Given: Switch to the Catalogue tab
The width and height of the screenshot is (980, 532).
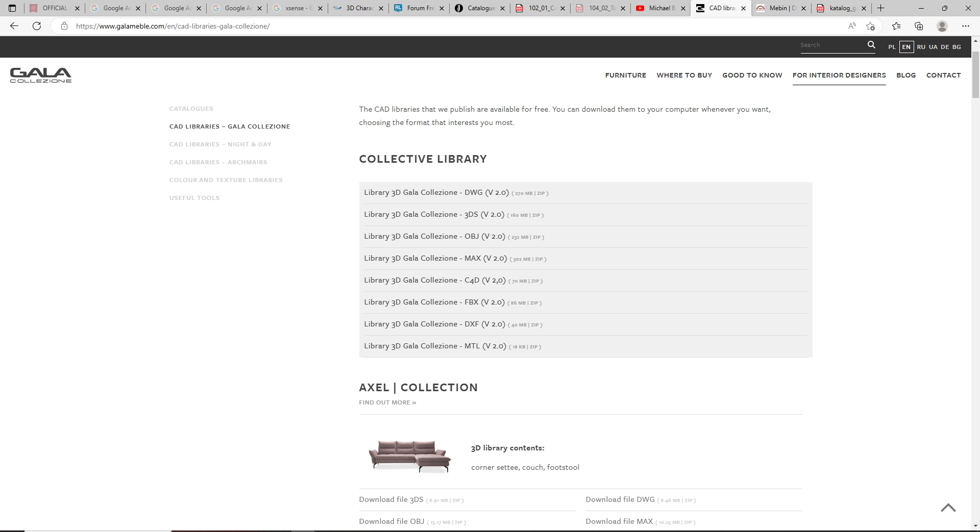Looking at the screenshot, I should 480,8.
